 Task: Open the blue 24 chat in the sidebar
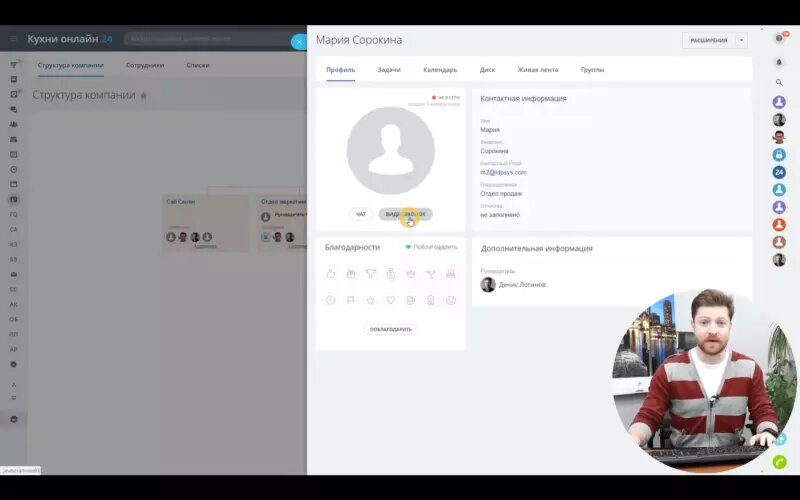tap(779, 172)
